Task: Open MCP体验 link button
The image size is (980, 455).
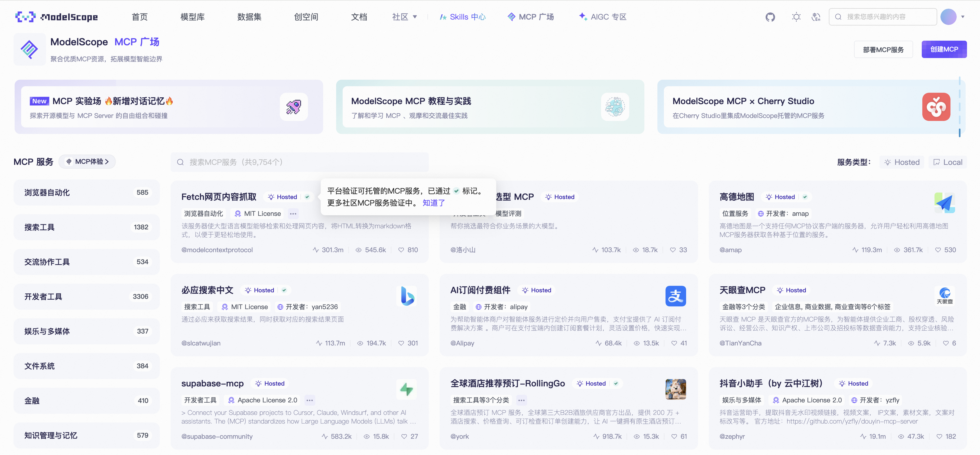Action: pos(87,161)
